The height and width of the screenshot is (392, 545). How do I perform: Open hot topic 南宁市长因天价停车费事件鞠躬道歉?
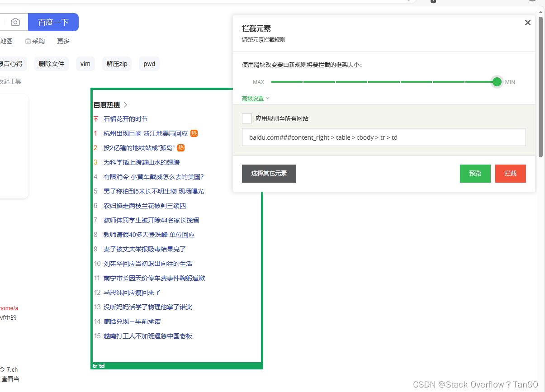pyautogui.click(x=154, y=278)
